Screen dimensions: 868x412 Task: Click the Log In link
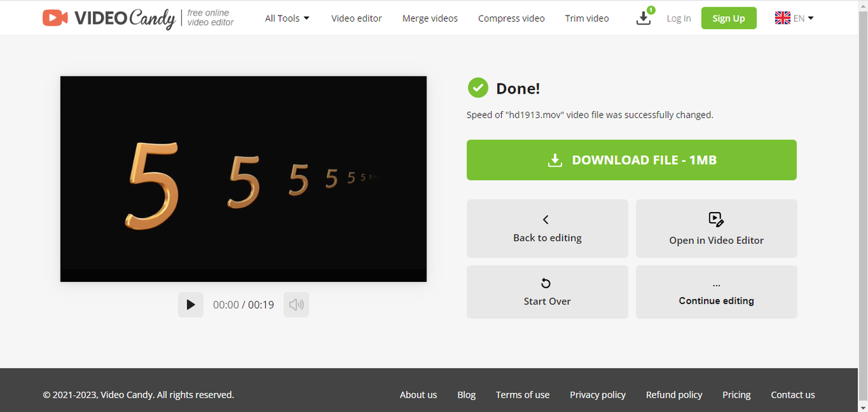679,18
